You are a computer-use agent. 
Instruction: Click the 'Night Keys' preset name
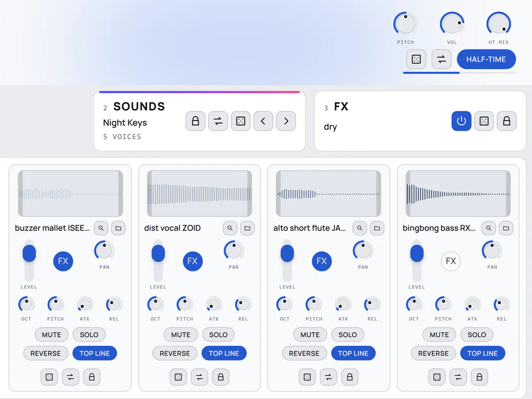tap(125, 123)
